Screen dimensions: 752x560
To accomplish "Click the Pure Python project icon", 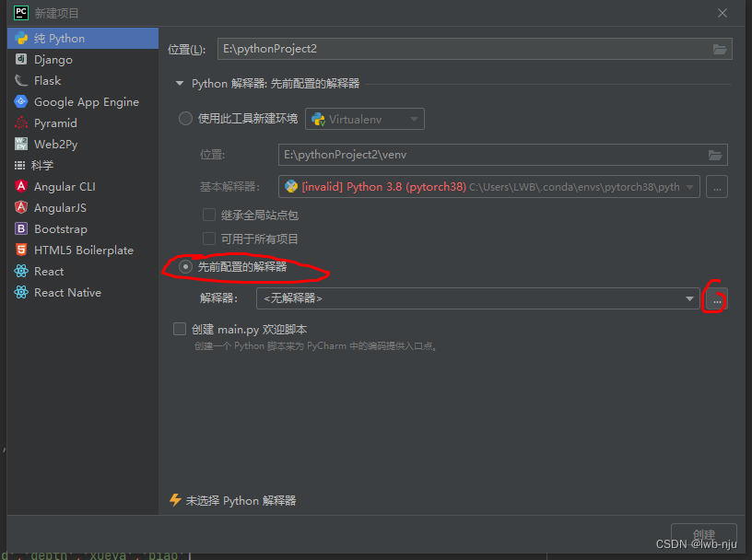I will [x=21, y=39].
